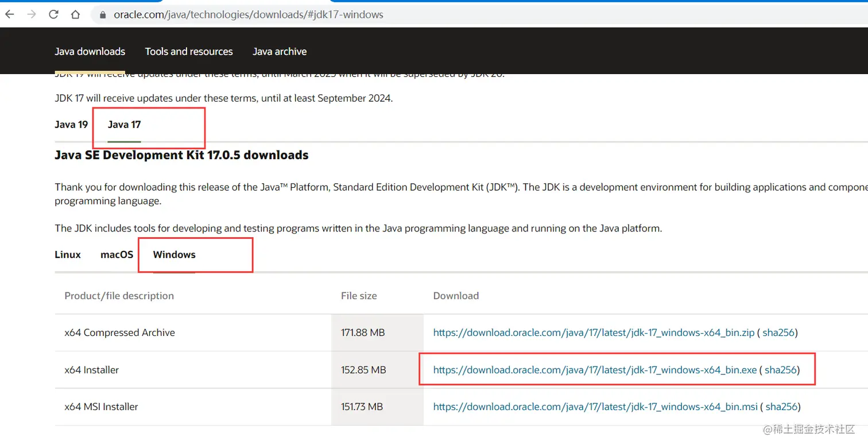
Task: Download the jdk-17_windows-x64_bin.exe installer link
Action: pos(595,370)
